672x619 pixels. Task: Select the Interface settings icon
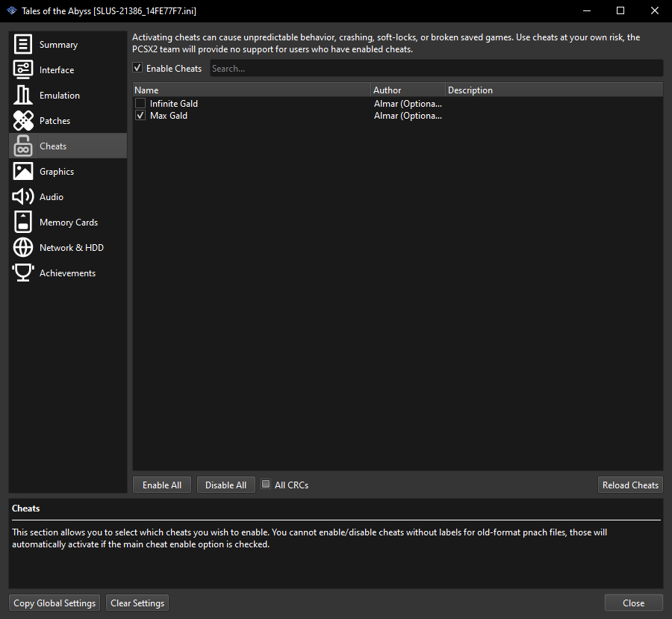click(22, 69)
